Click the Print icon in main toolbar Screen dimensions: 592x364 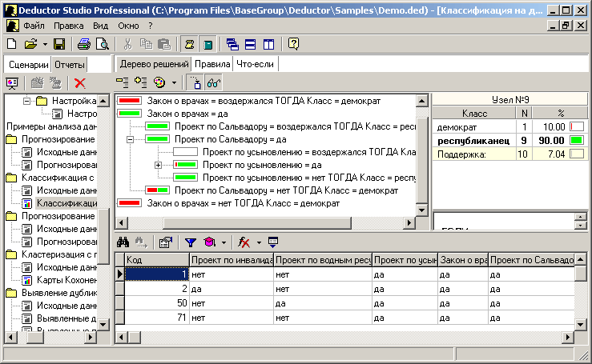coord(84,44)
